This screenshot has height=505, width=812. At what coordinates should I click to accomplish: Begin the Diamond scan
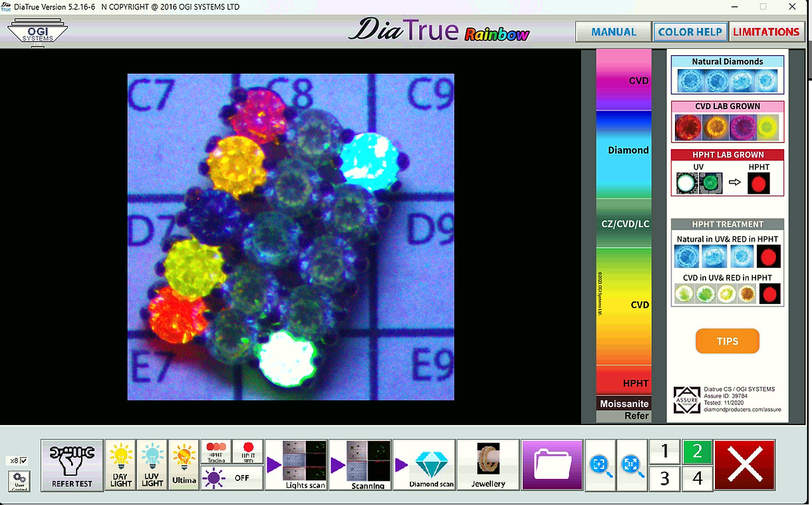[x=424, y=466]
